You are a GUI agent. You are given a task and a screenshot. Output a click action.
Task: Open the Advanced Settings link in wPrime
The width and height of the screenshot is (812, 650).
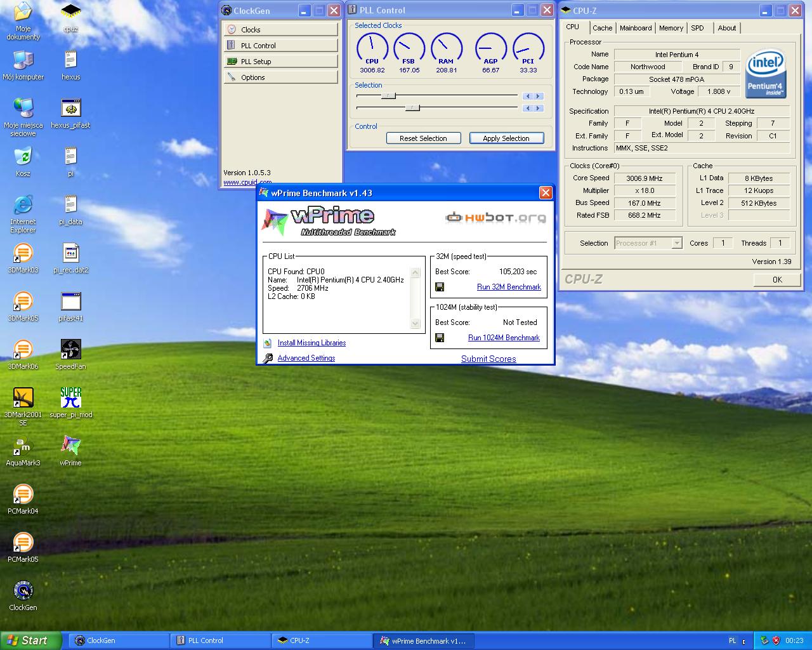(306, 358)
